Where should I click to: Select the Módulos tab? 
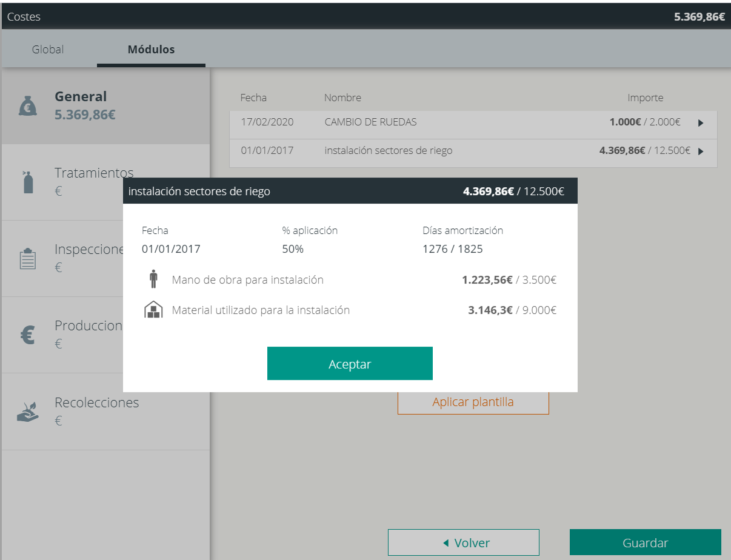click(x=151, y=50)
